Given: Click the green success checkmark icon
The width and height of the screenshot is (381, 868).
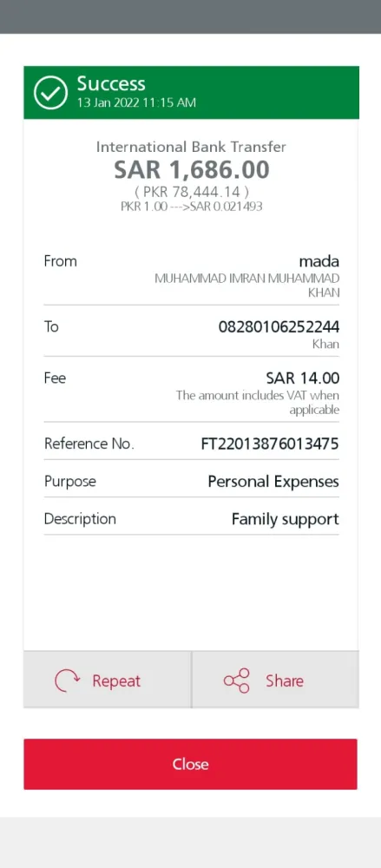Looking at the screenshot, I should tap(50, 93).
